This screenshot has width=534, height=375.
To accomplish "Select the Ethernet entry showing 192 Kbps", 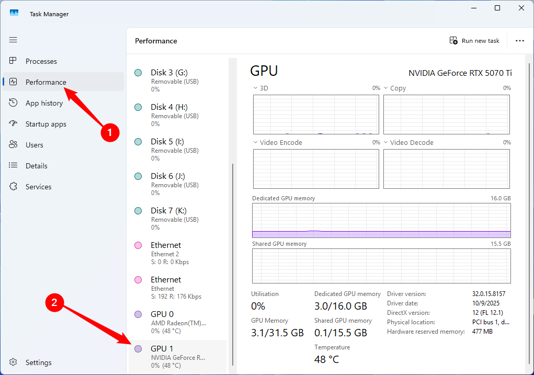I will [177, 288].
